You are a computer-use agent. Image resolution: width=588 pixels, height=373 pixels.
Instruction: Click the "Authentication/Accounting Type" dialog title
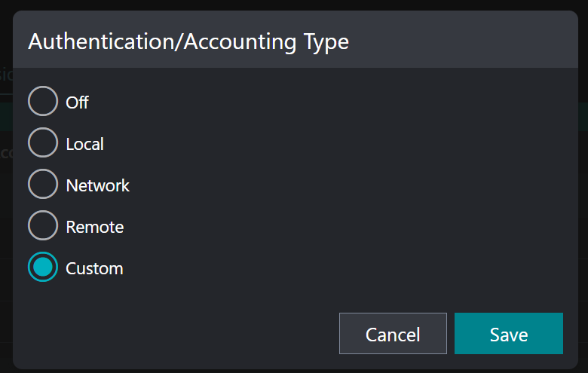[x=188, y=41]
